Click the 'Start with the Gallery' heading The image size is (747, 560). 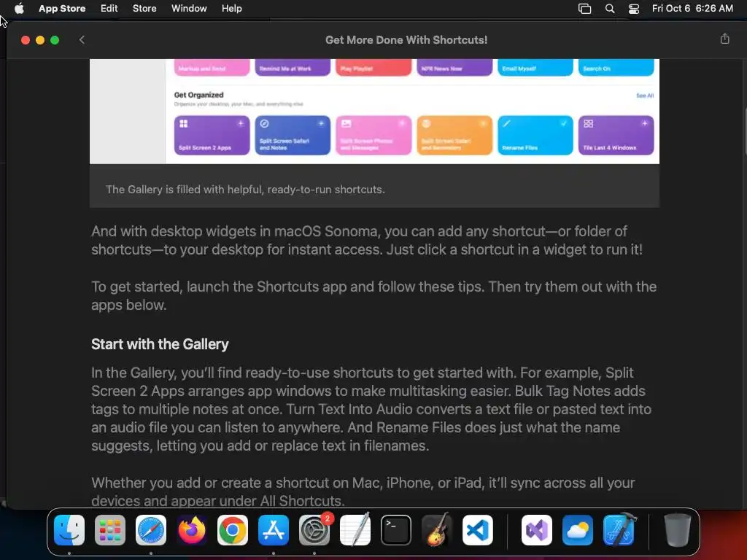coord(160,344)
